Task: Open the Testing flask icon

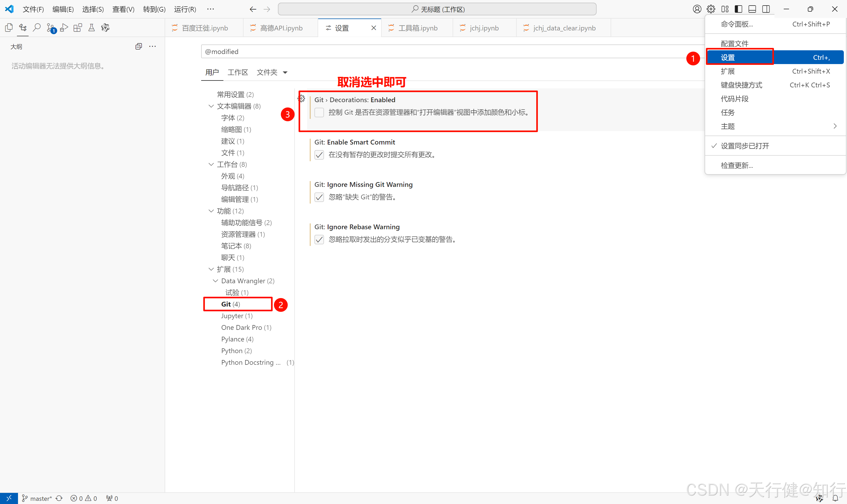Action: [x=91, y=28]
